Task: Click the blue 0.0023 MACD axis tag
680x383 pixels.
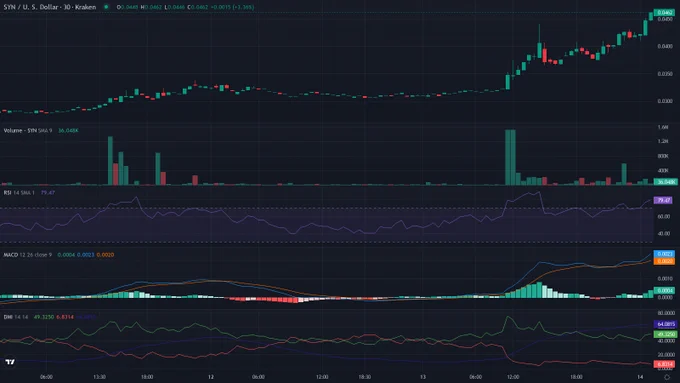Action: (664, 254)
